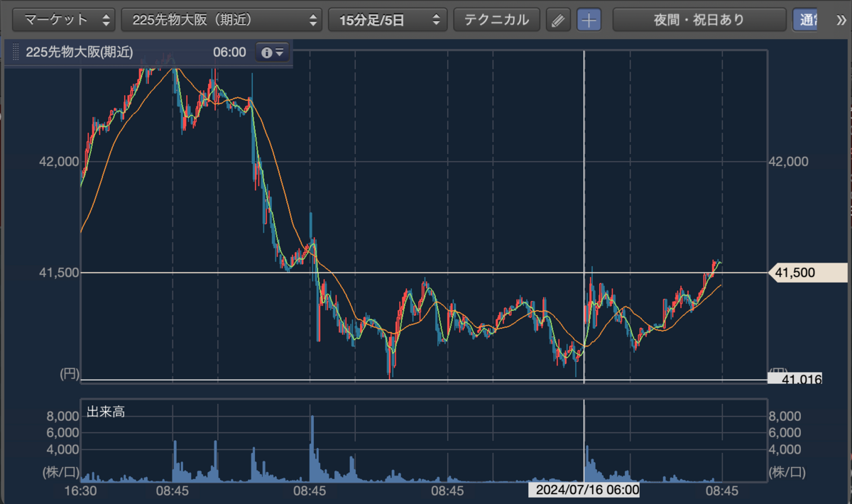
Task: Expand the toolbar overflow chevron
Action: (841, 20)
